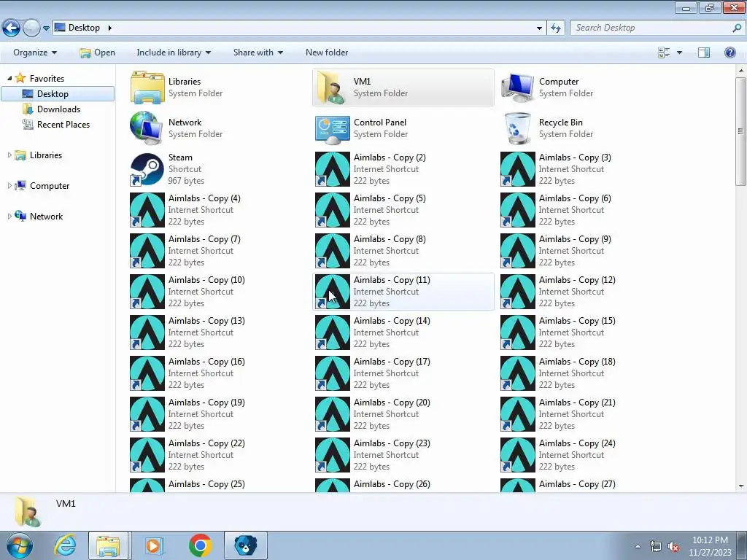Expand the Computer tree node
The height and width of the screenshot is (560, 747).
9,185
